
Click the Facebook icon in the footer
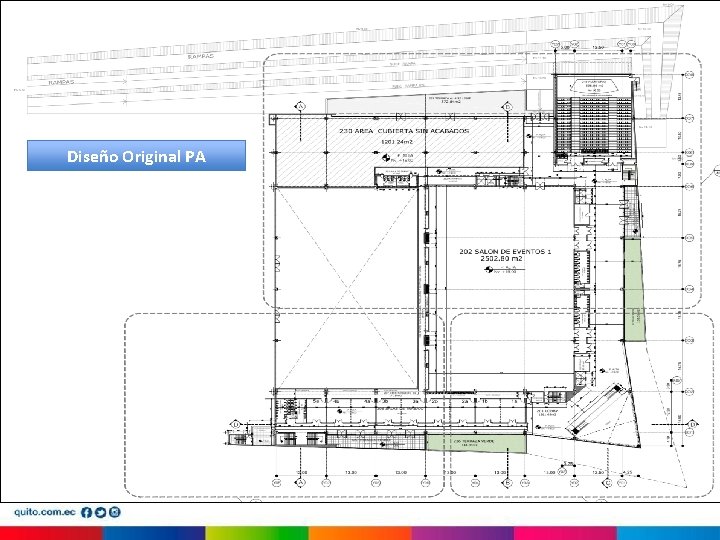pos(86,512)
